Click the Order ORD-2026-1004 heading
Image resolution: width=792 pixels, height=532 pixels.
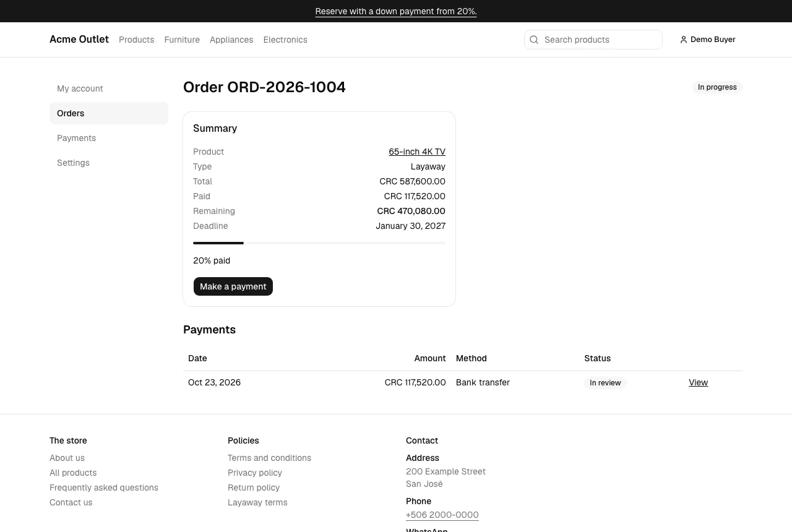point(264,87)
